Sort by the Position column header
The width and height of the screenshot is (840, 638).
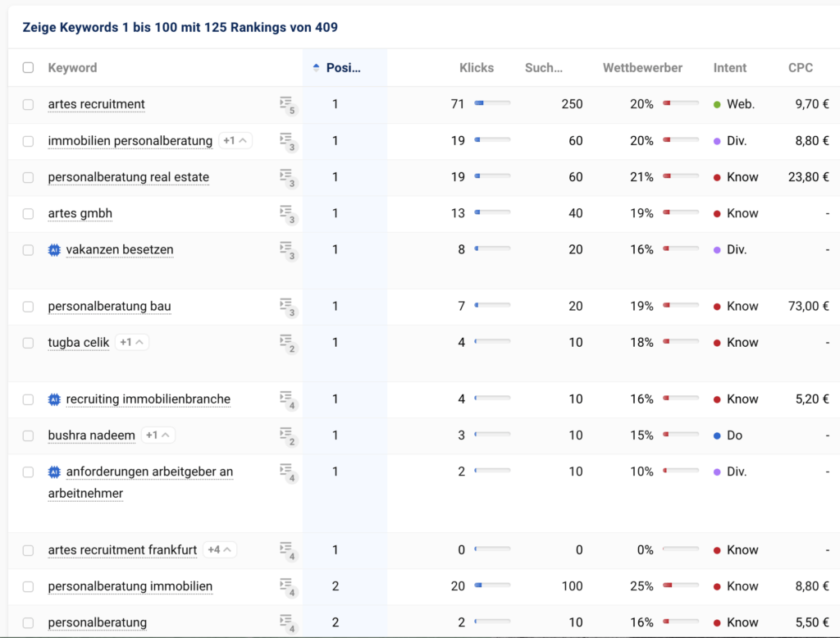344,67
